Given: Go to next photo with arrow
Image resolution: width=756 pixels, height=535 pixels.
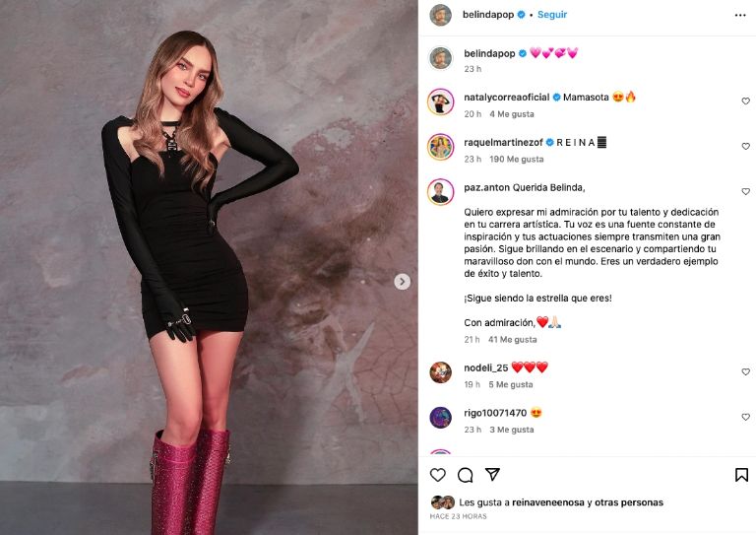Looking at the screenshot, I should (402, 282).
